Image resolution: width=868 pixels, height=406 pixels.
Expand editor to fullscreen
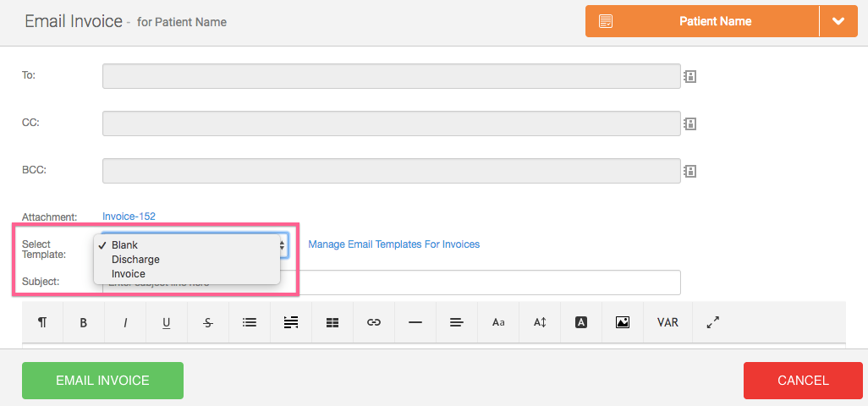pos(712,322)
